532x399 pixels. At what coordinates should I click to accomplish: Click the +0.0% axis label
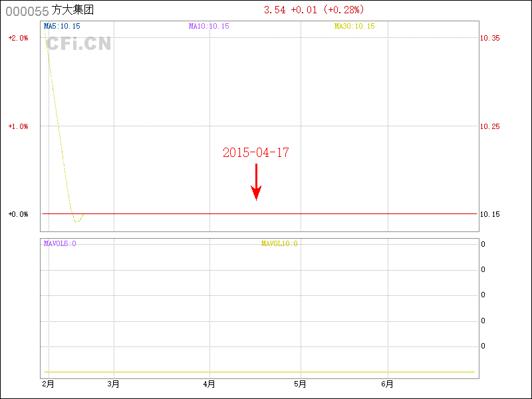tap(19, 214)
